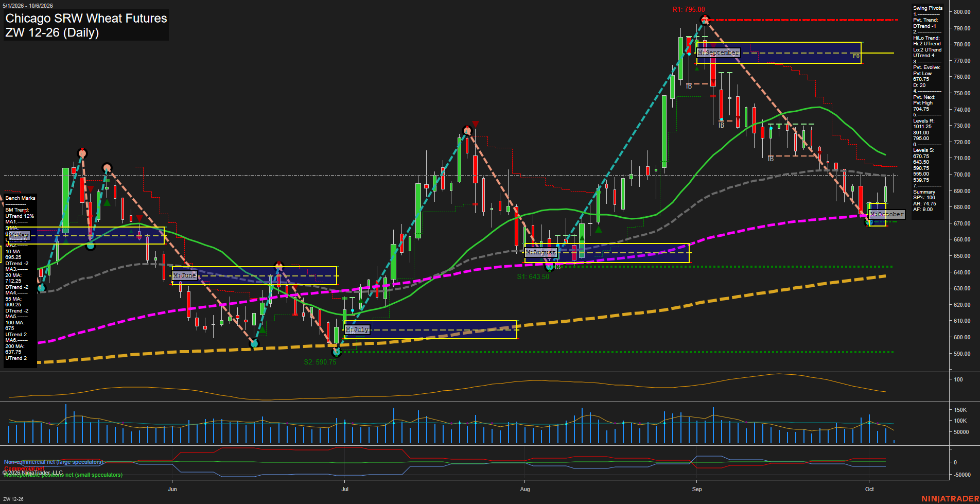Viewport: 980px width, 504px height.
Task: Click the Jul label on time axis
Action: click(345, 489)
